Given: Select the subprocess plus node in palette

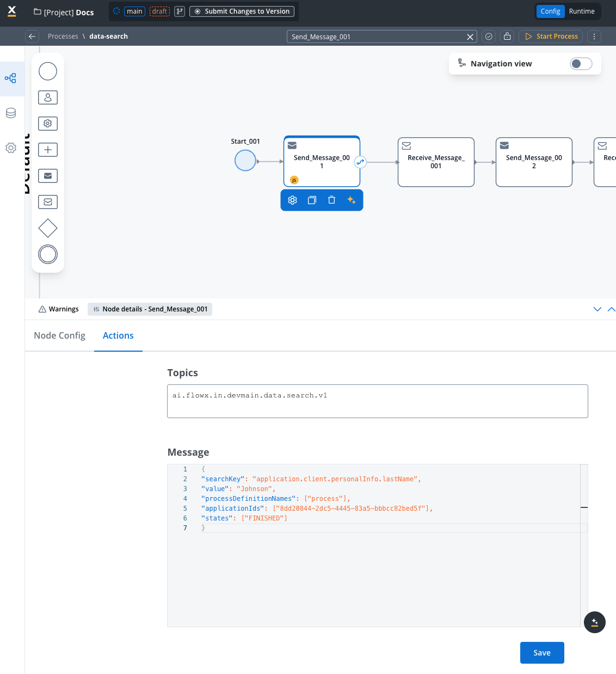Looking at the screenshot, I should pos(48,150).
